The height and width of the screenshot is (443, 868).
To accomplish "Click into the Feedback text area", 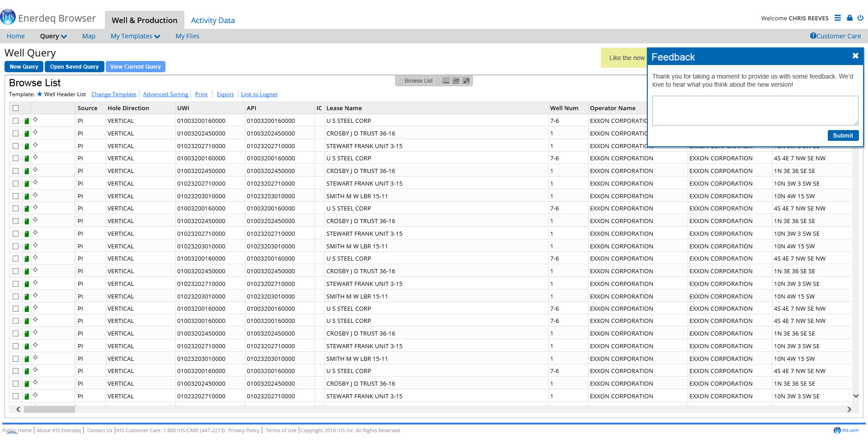I will click(x=755, y=111).
